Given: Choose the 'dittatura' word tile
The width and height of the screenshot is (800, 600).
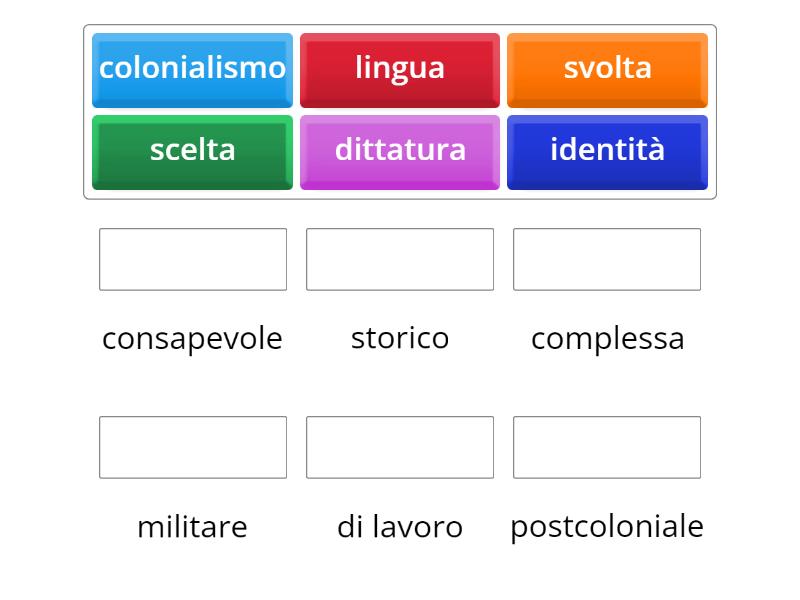Looking at the screenshot, I should click(400, 151).
